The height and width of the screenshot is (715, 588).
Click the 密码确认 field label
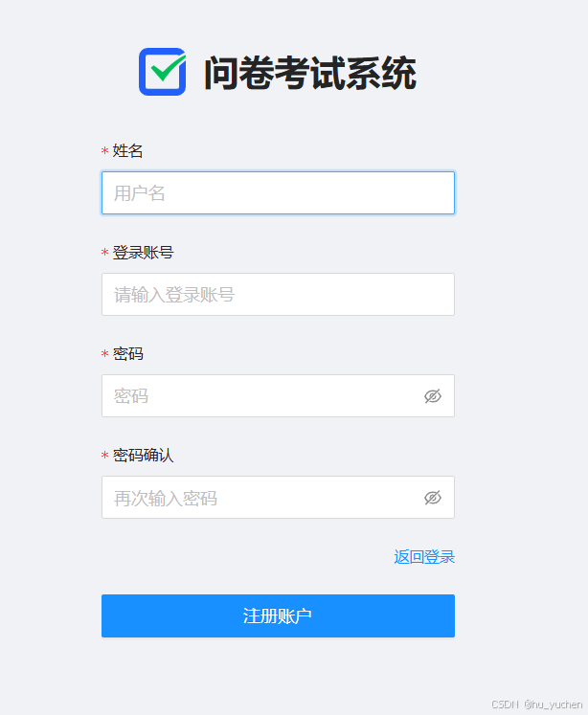coord(144,455)
